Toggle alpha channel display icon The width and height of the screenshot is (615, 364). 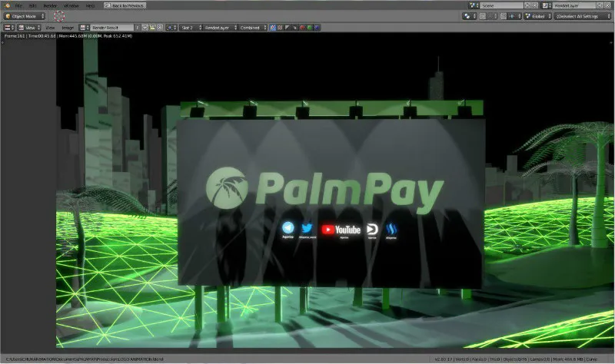coord(288,28)
